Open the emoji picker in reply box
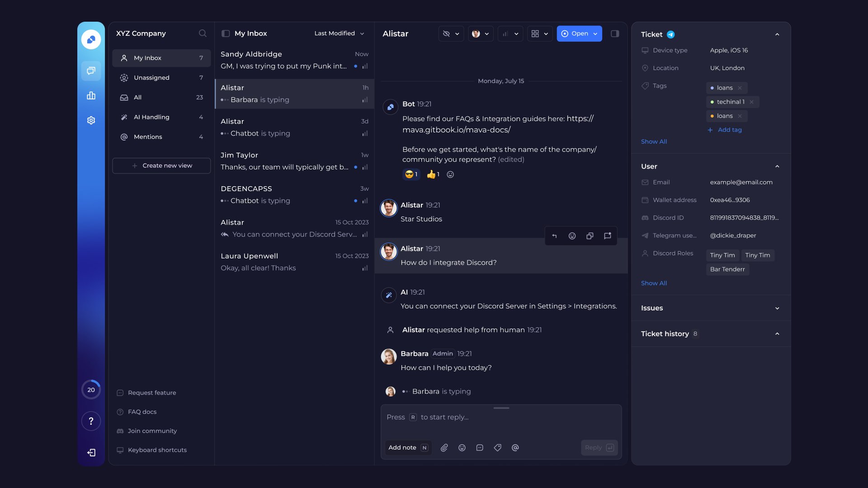 (x=462, y=448)
